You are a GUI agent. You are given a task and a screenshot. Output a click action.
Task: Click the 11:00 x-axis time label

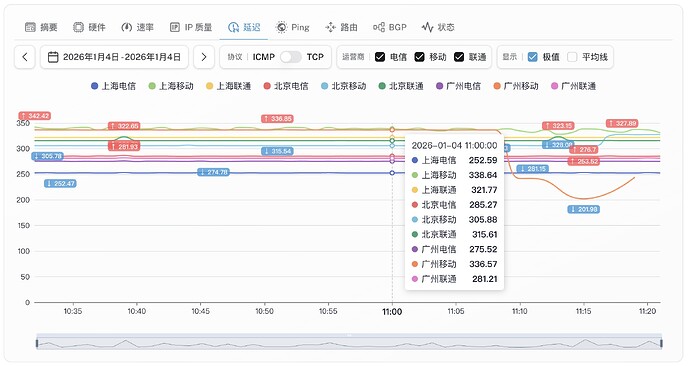click(x=392, y=311)
